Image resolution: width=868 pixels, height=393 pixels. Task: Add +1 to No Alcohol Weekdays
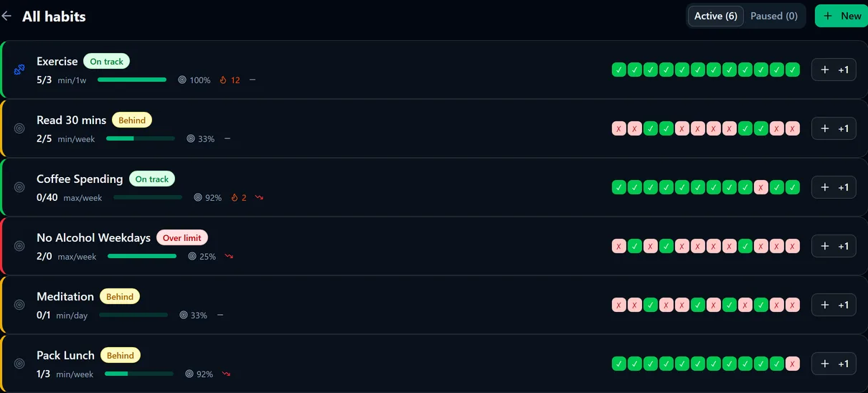coord(834,246)
